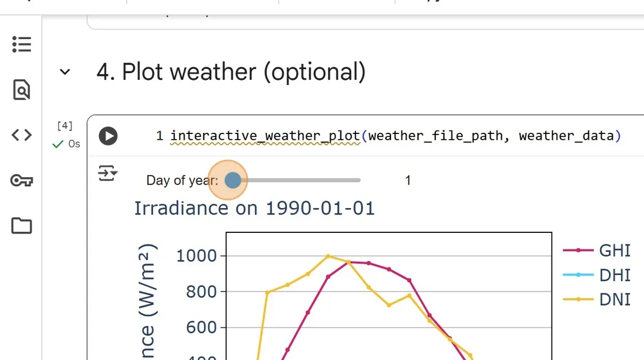
Task: Click the interactive_weather_plot function name in code
Action: pyautogui.click(x=265, y=136)
